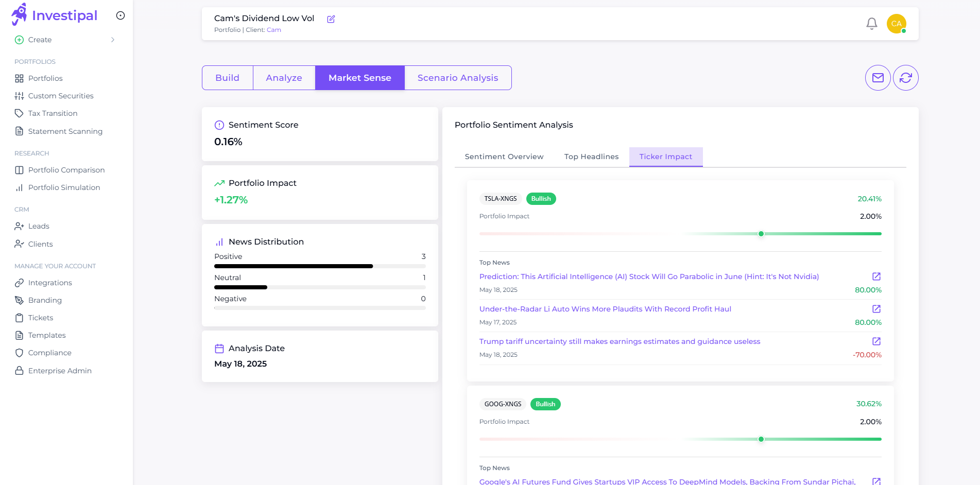Toggle the Bullish badge on GOOG-XNGS
The image size is (980, 485).
(545, 404)
